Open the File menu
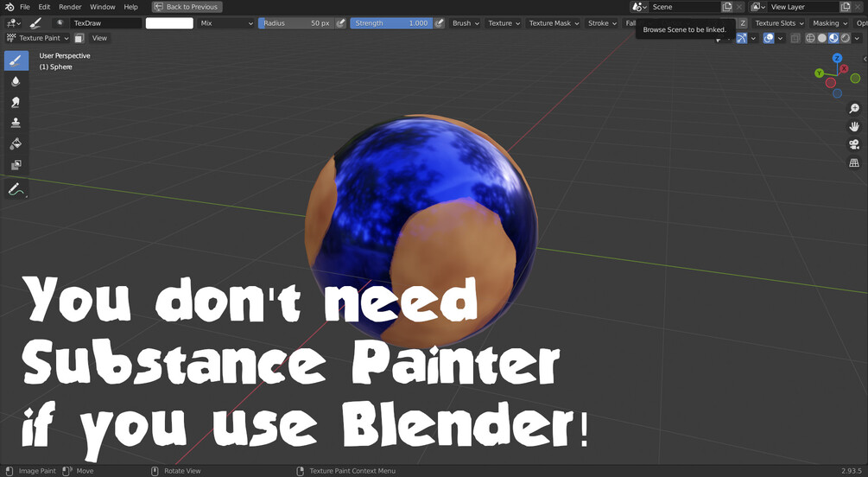The width and height of the screenshot is (868, 477). [x=25, y=7]
